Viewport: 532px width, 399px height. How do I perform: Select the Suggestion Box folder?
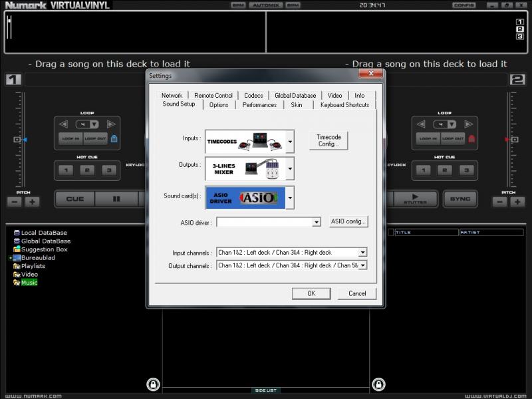41,249
